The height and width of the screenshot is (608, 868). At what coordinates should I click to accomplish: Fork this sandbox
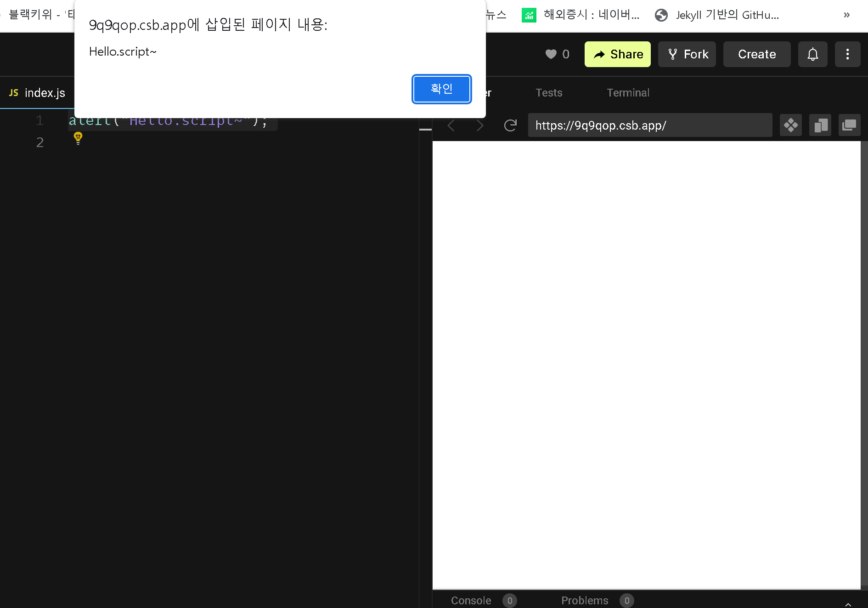click(x=687, y=54)
